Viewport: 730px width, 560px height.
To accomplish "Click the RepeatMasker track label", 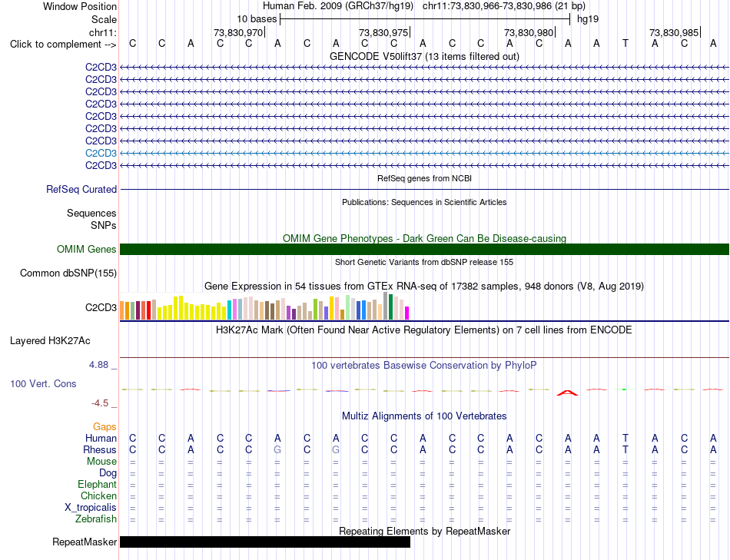I will pyautogui.click(x=85, y=542).
